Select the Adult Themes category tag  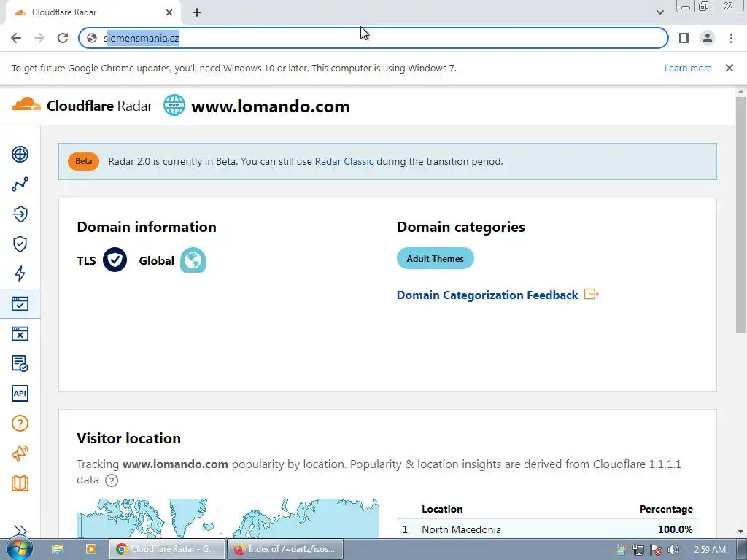[435, 259]
